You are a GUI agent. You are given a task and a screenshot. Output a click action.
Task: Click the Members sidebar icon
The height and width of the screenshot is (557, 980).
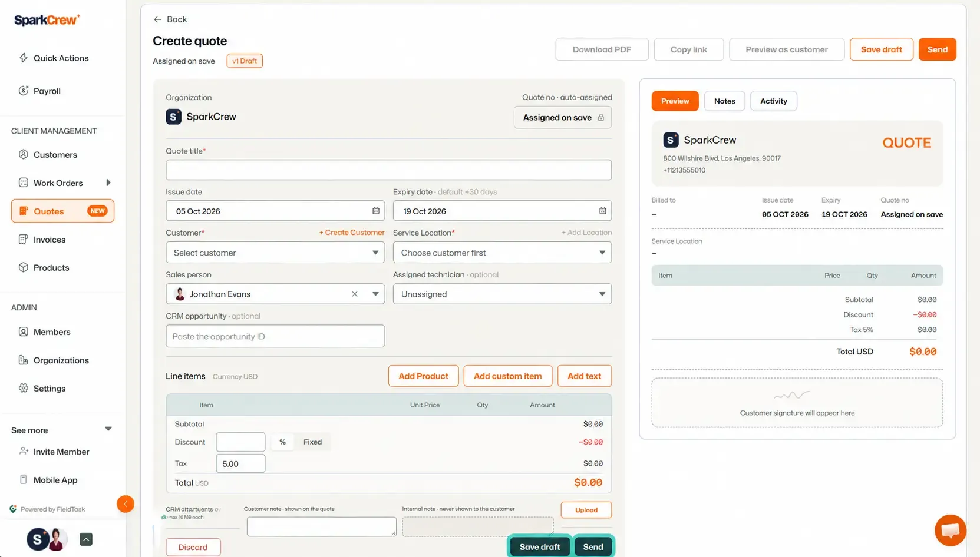point(24,331)
